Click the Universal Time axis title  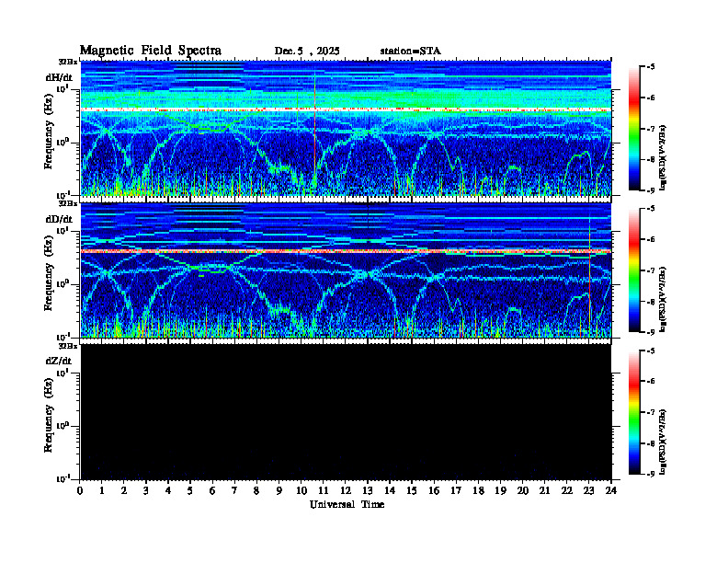(x=347, y=504)
